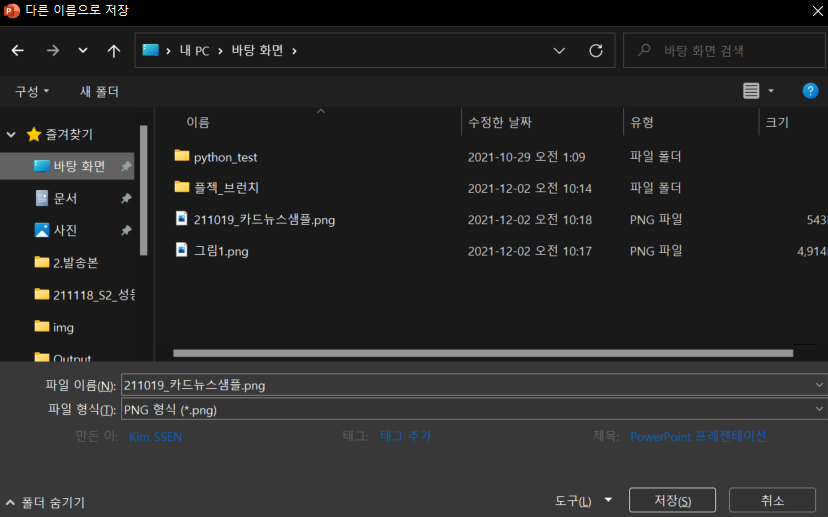Click the pin icon beside sidebar 바탕 화면
828x517 pixels.
126,166
